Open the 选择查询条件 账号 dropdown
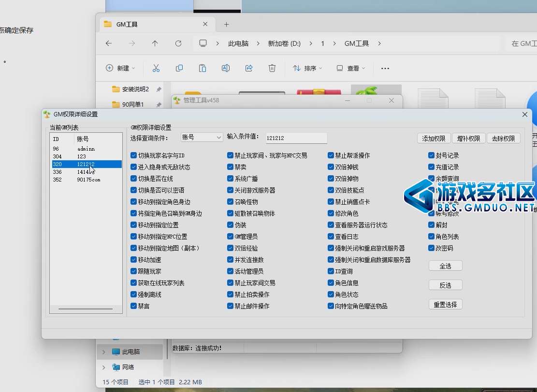 coord(202,138)
